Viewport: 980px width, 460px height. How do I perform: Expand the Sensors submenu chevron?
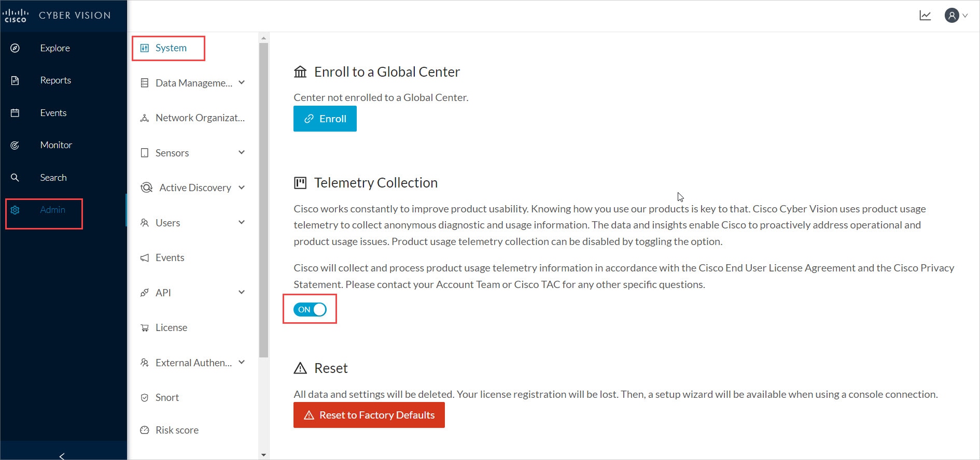click(x=242, y=152)
